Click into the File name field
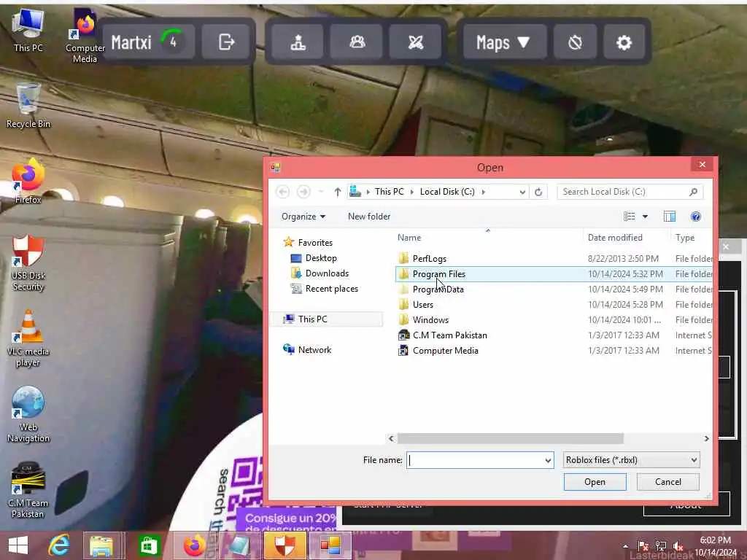Viewport: 747px width, 560px height. pos(474,460)
